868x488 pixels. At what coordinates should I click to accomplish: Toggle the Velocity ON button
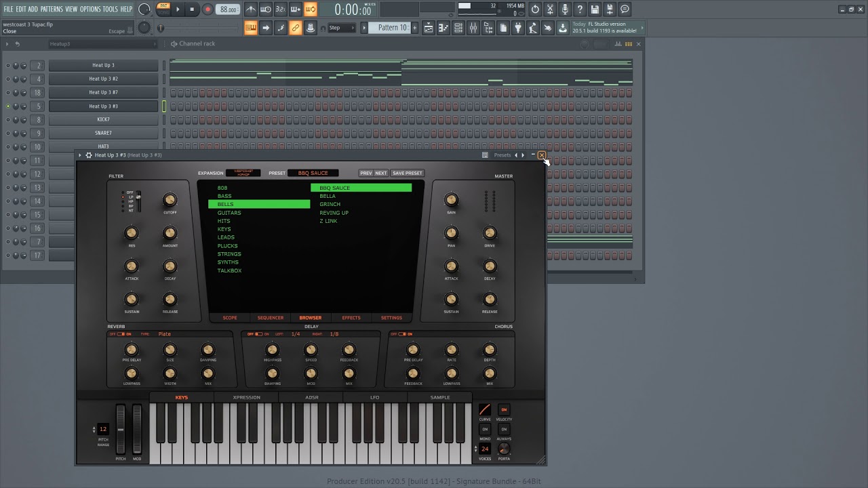[504, 410]
